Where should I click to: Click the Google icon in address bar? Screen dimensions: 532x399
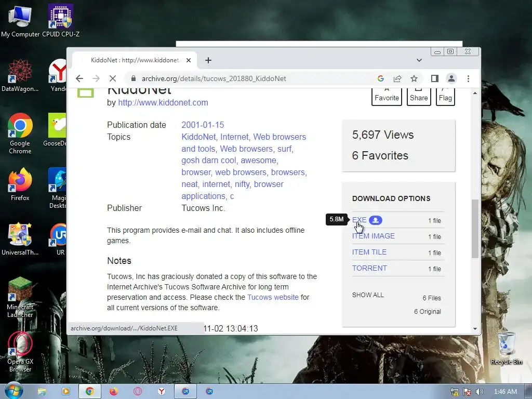[x=381, y=79]
